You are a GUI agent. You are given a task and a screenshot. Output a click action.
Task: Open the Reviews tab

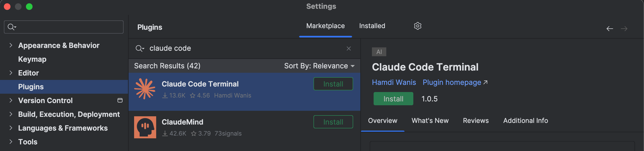pyautogui.click(x=476, y=121)
